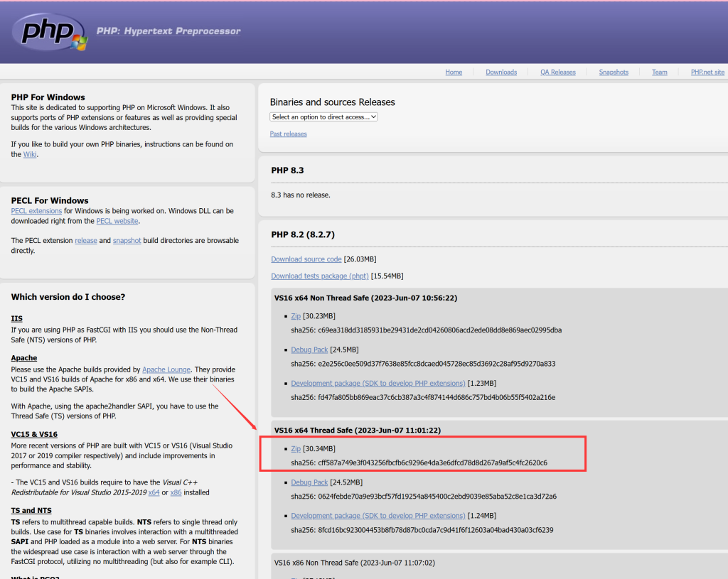Select Snapshots in the navigation bar
The width and height of the screenshot is (728, 579).
(614, 72)
